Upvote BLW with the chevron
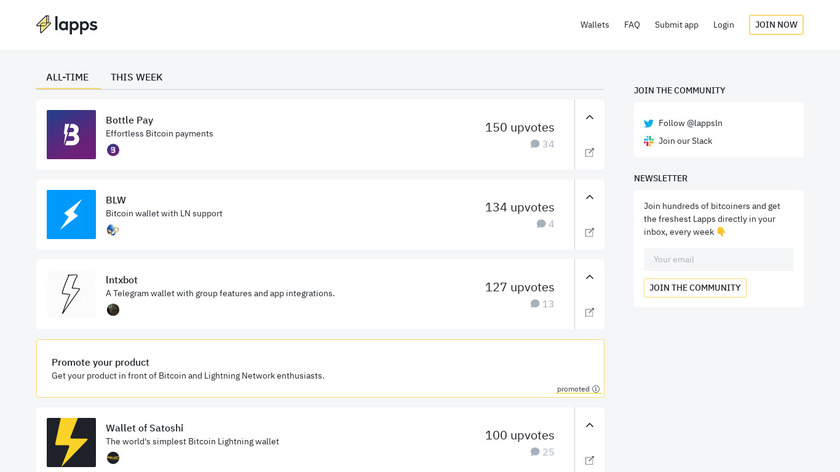The image size is (840, 472). click(589, 197)
